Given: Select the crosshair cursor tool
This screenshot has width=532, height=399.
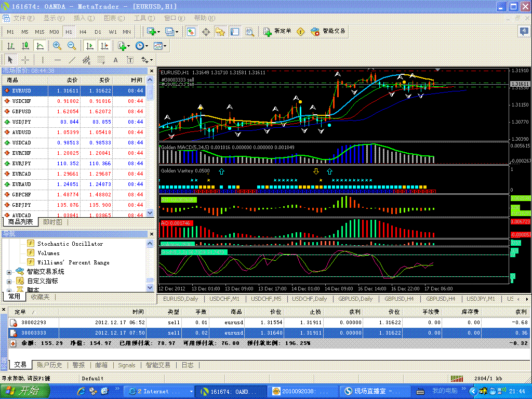Looking at the screenshot, I should coord(25,60).
